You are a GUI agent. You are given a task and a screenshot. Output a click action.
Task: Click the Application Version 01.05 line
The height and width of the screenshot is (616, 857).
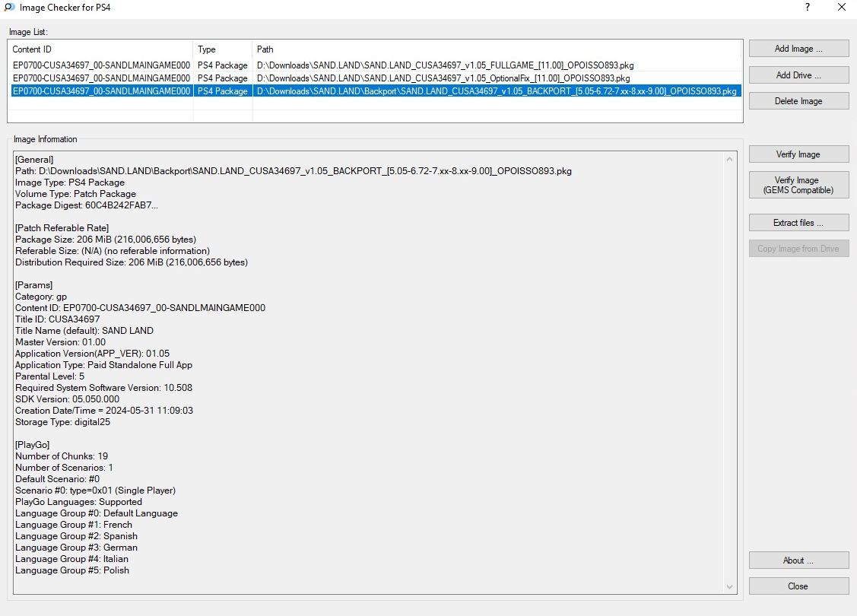(x=92, y=354)
